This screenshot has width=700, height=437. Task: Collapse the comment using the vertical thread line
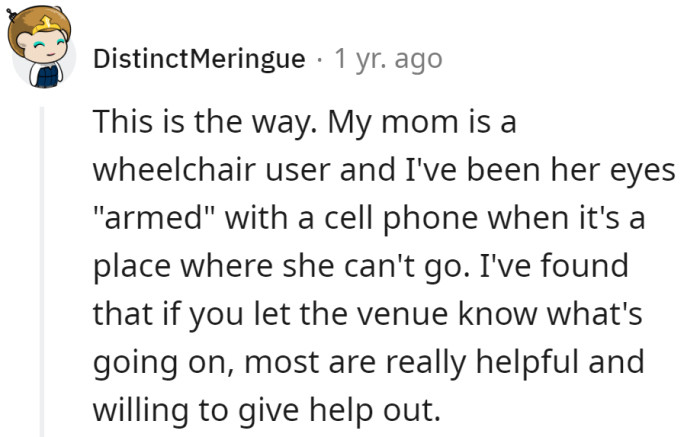pos(42,270)
